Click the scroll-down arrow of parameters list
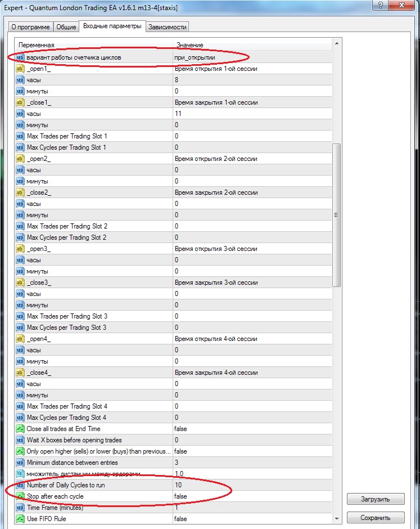This screenshot has width=420, height=529. point(336,518)
